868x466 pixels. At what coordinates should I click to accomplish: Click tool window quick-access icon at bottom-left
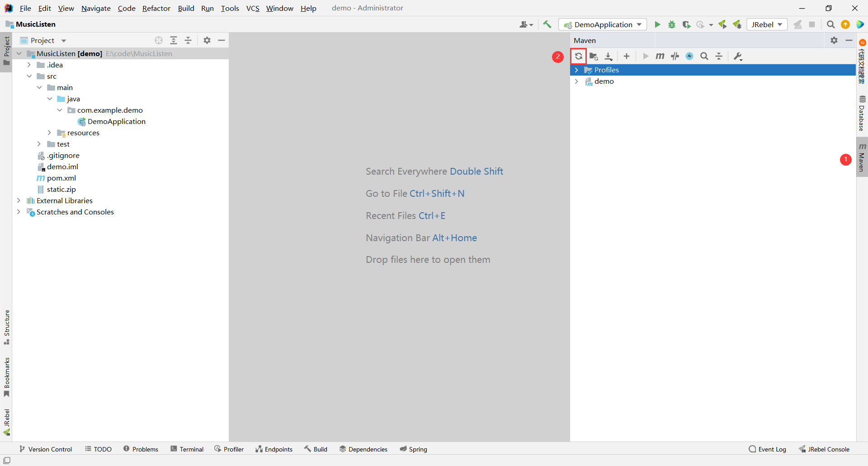point(7,460)
